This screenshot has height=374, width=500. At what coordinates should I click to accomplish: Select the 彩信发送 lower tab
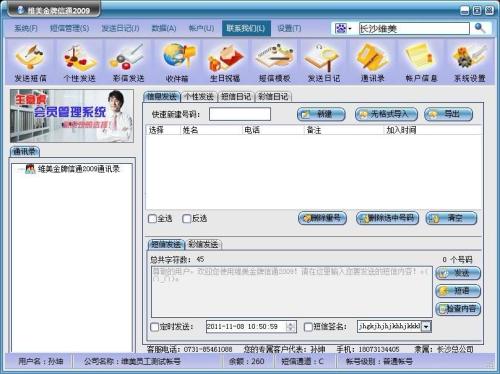pyautogui.click(x=203, y=244)
